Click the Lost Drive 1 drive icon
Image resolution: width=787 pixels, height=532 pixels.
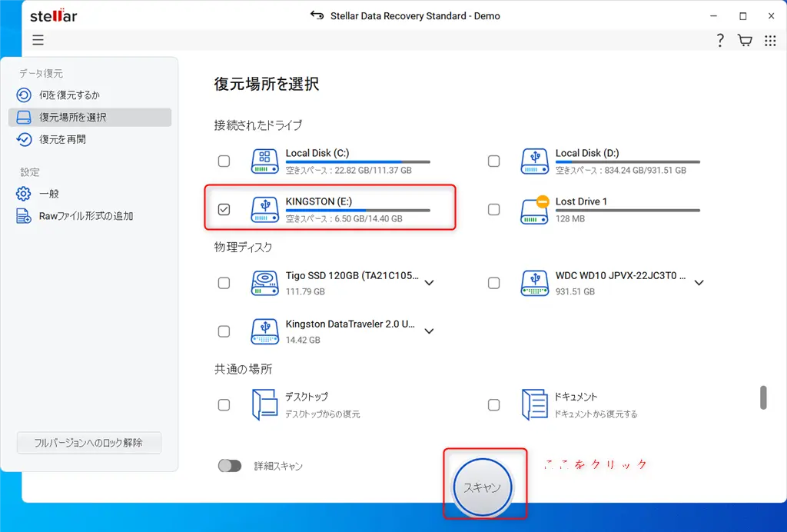click(535, 209)
